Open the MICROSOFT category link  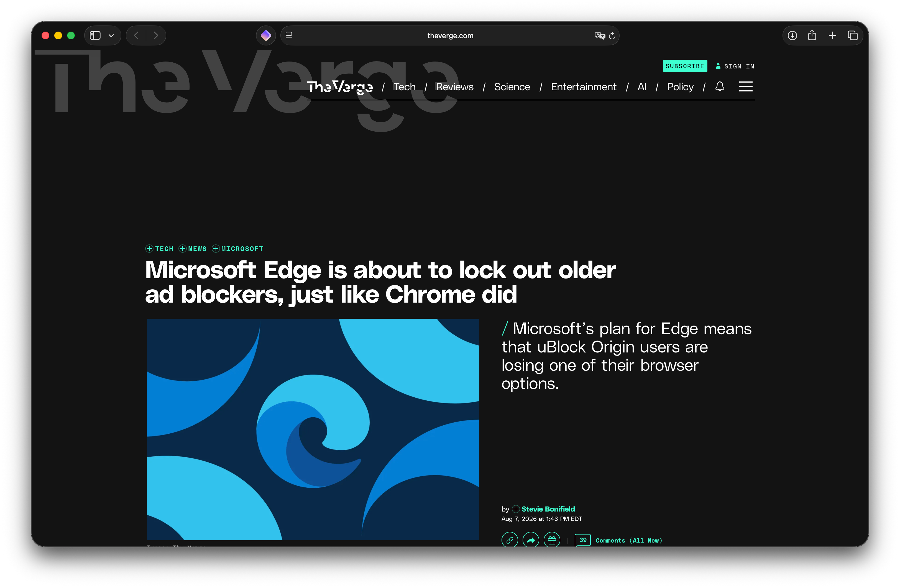(x=242, y=249)
